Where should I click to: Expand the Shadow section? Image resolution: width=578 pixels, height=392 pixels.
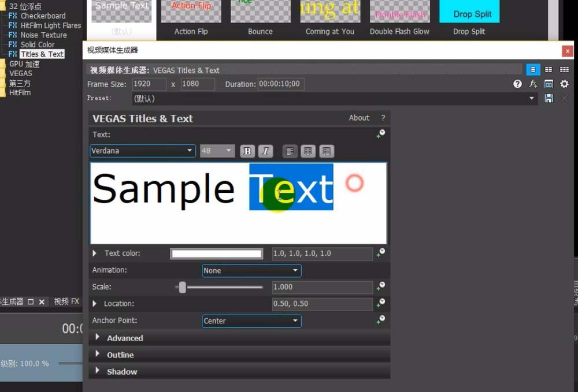97,371
